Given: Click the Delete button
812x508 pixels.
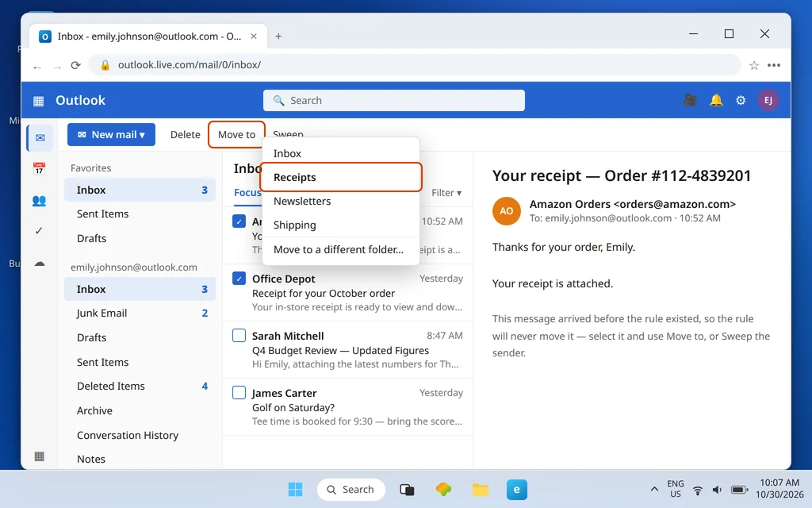Looking at the screenshot, I should pyautogui.click(x=185, y=135).
